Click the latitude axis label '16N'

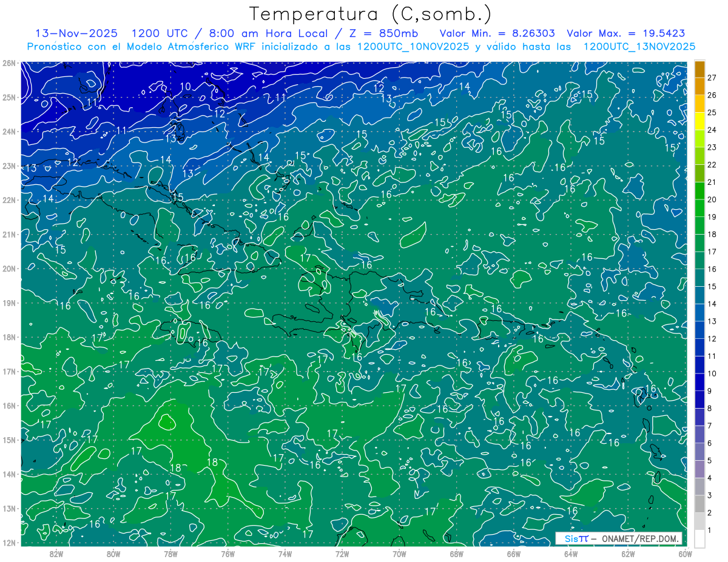(x=8, y=406)
